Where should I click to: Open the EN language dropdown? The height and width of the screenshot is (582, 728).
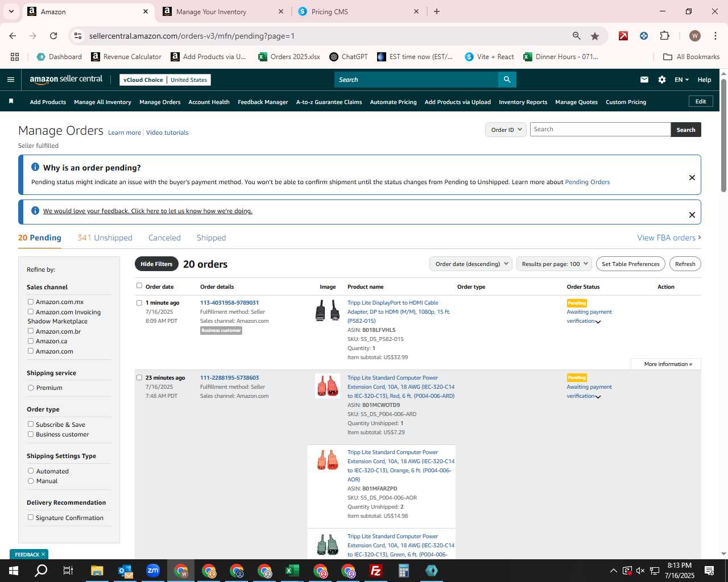click(681, 80)
